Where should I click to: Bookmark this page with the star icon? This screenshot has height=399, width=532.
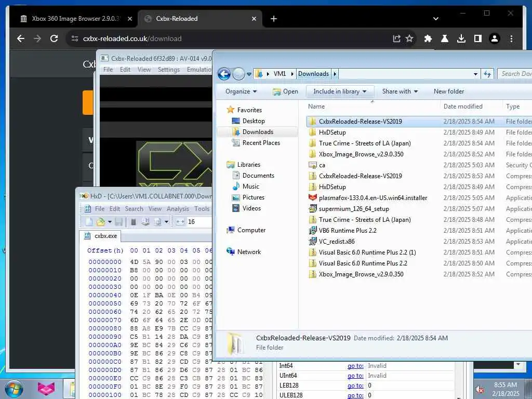409,38
